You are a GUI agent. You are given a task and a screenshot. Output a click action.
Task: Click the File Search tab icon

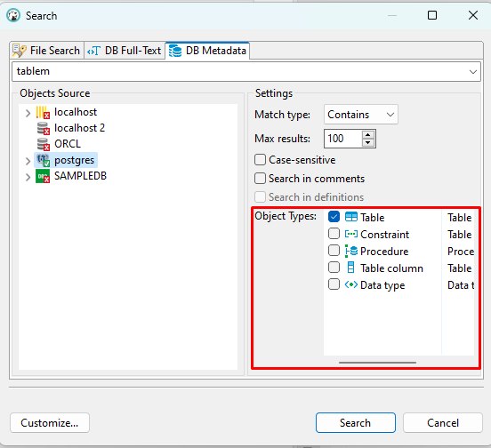[19, 51]
